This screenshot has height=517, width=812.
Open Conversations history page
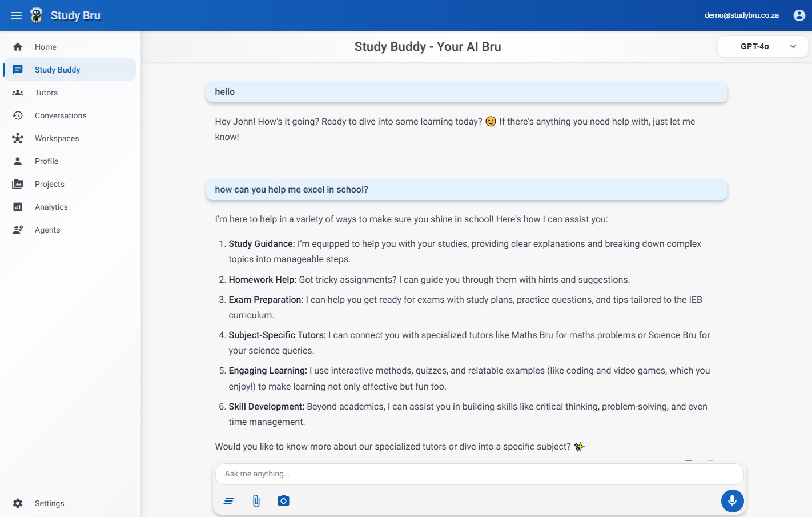[x=61, y=115]
